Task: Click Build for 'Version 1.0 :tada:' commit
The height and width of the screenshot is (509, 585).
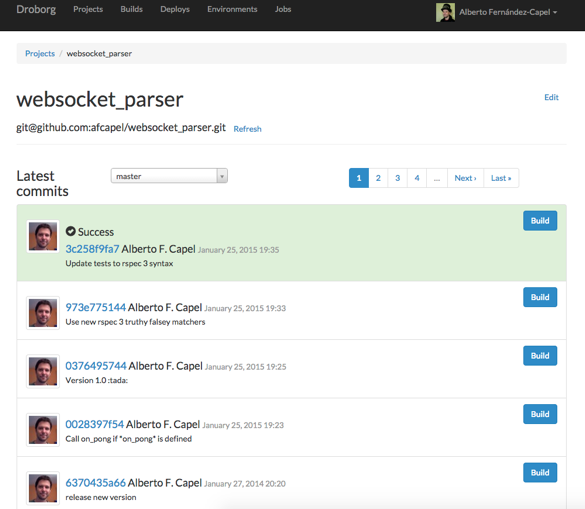Action: pos(540,356)
